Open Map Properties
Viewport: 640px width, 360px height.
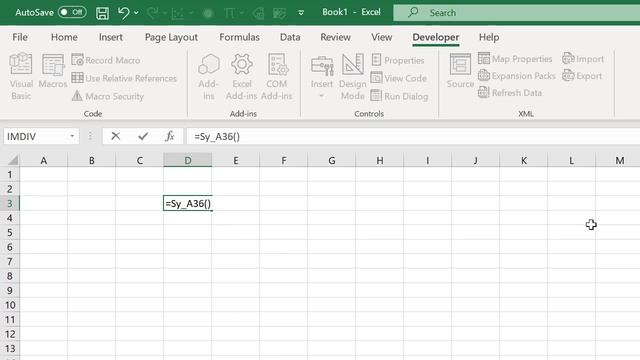tap(515, 59)
